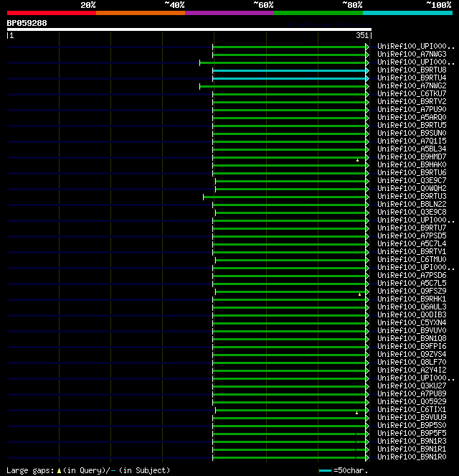Image resolution: width=459 pixels, height=476 pixels.
Task: Click the cyan alignment bar of B9RTU8
Action: (289, 71)
